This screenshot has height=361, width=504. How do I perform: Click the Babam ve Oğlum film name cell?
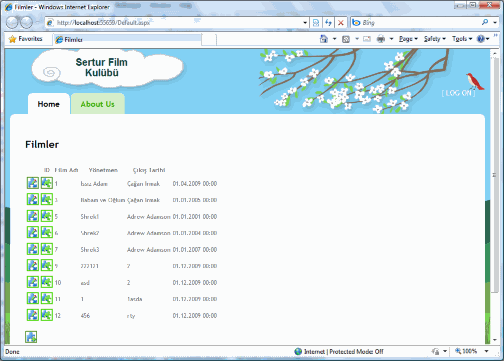103,200
